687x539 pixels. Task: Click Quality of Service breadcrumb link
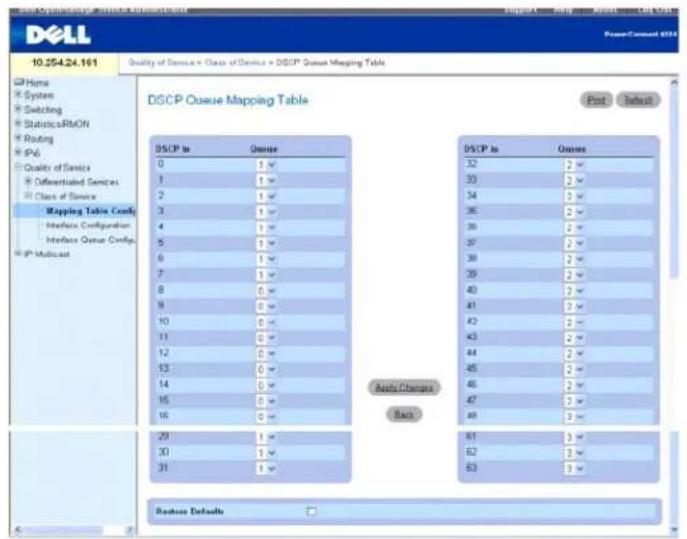161,62
